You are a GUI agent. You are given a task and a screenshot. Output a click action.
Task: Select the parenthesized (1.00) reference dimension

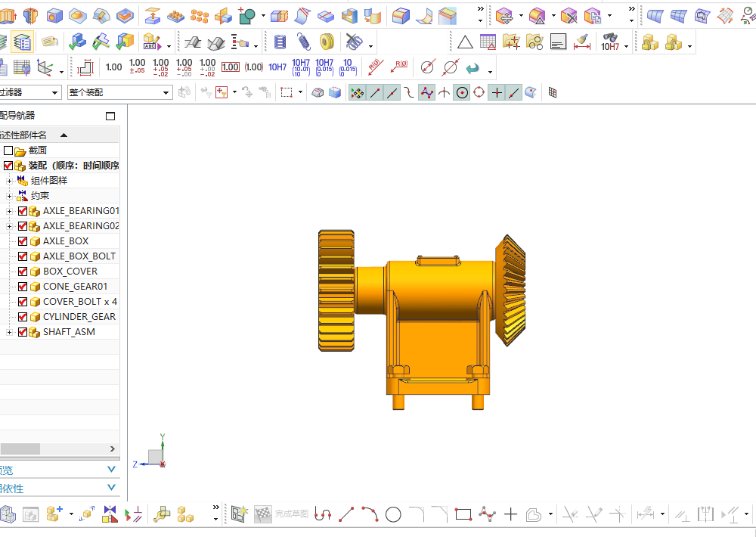pyautogui.click(x=253, y=67)
